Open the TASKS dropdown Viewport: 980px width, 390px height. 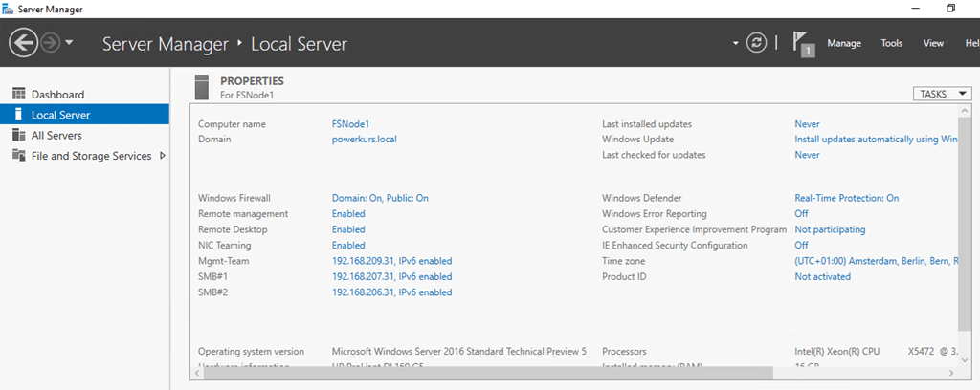[x=942, y=94]
